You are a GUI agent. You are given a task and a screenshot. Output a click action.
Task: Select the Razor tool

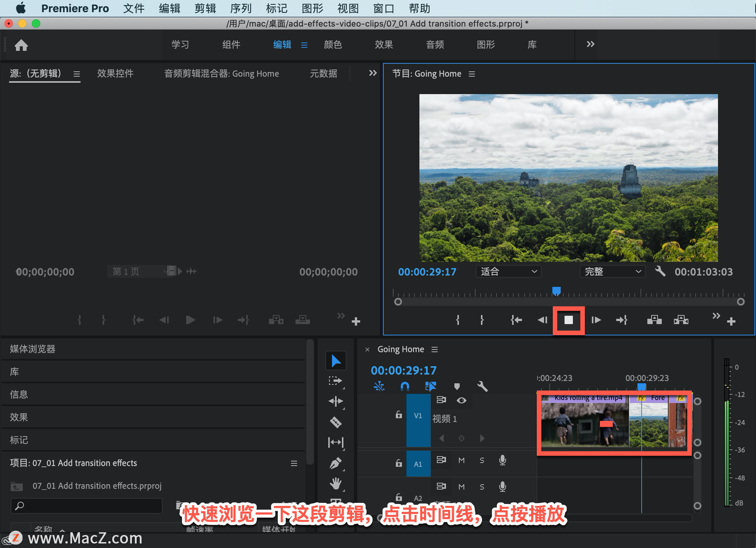point(335,422)
